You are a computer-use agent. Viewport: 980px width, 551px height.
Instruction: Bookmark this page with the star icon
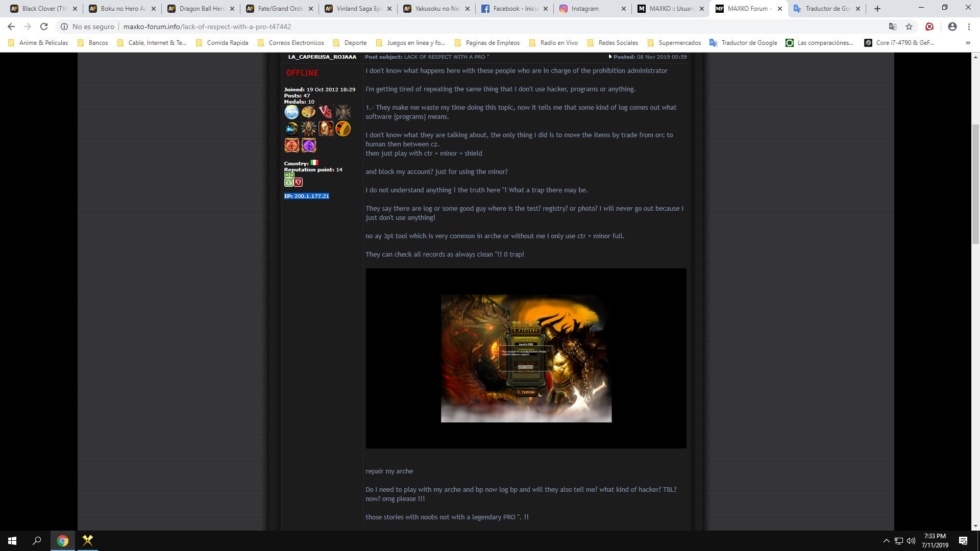point(909,27)
